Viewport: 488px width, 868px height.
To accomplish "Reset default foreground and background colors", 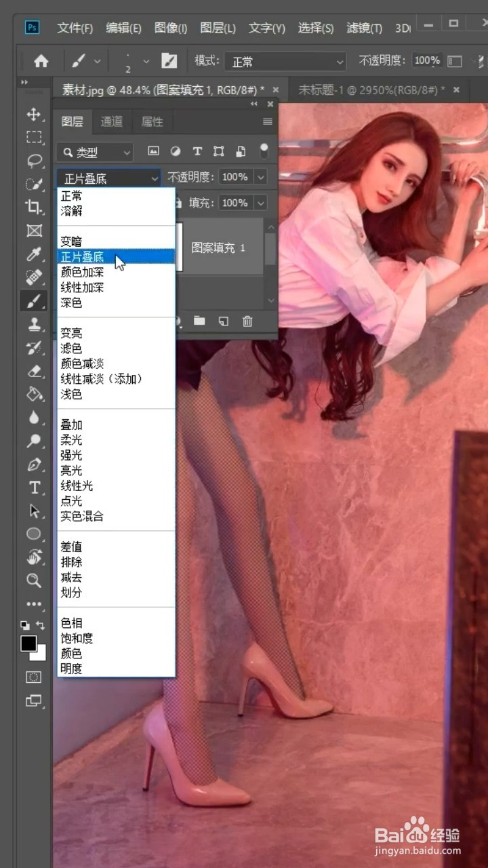I will (25, 625).
